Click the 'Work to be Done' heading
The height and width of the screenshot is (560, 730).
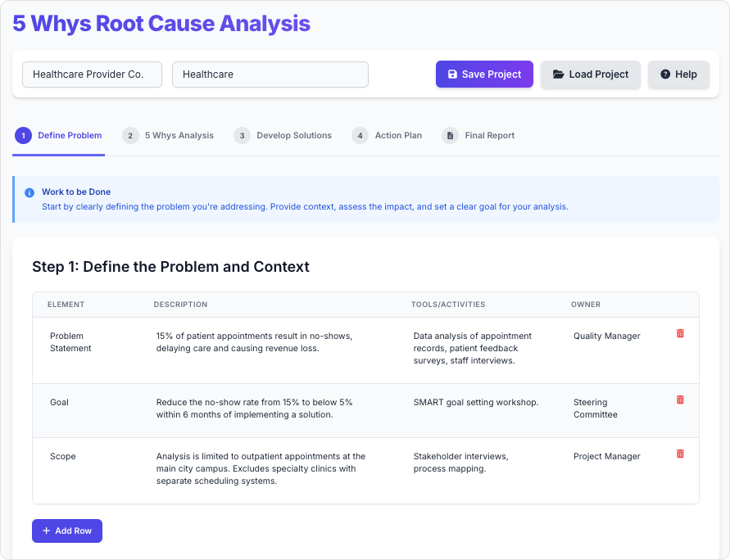pos(76,192)
